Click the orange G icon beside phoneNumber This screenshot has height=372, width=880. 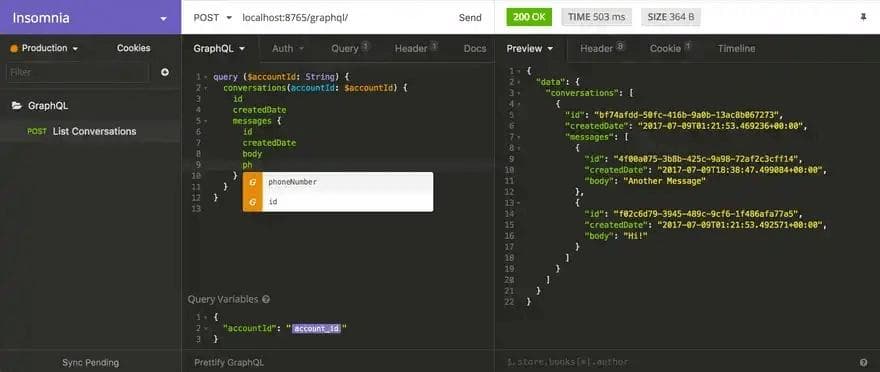253,182
